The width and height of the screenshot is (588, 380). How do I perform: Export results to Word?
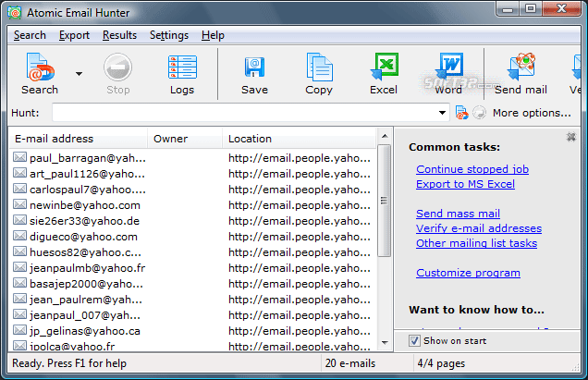tap(448, 74)
